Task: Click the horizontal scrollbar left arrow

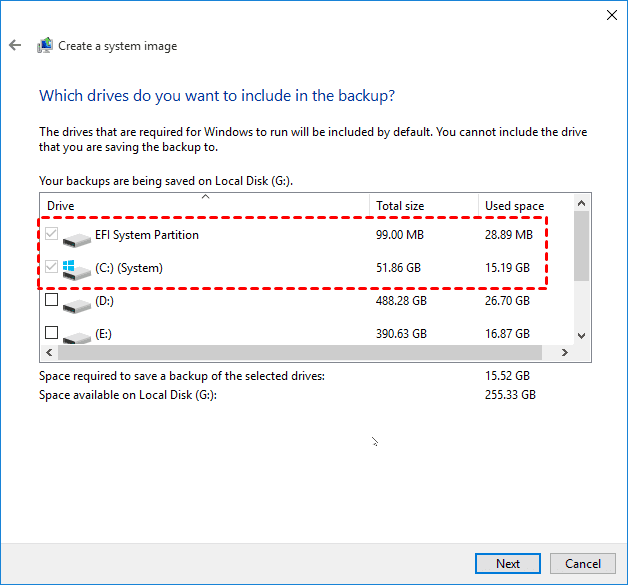Action: 47,353
